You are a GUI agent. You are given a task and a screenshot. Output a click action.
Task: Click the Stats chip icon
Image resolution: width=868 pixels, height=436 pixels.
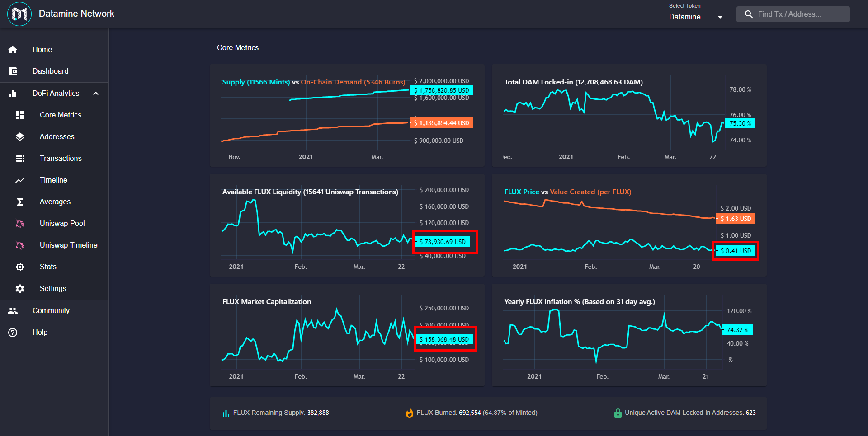coord(20,267)
